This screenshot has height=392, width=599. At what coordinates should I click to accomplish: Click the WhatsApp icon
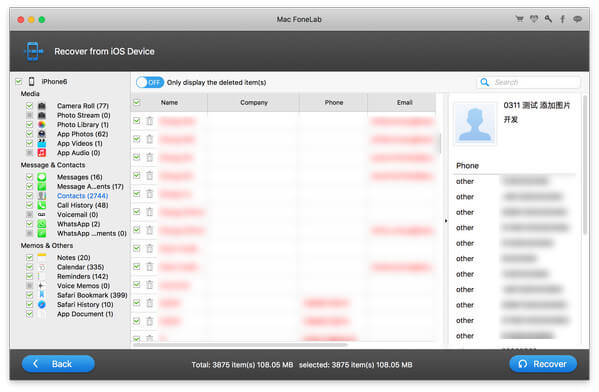42,224
